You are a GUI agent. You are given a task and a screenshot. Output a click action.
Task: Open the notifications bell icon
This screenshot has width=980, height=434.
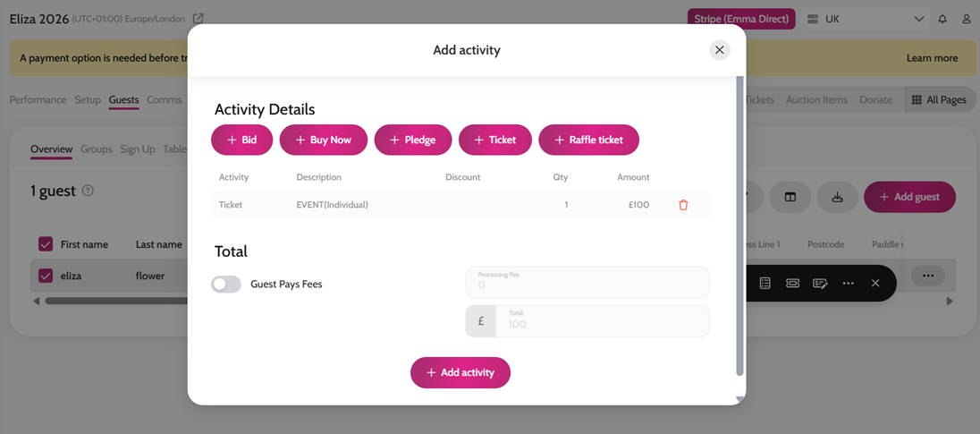(x=942, y=20)
